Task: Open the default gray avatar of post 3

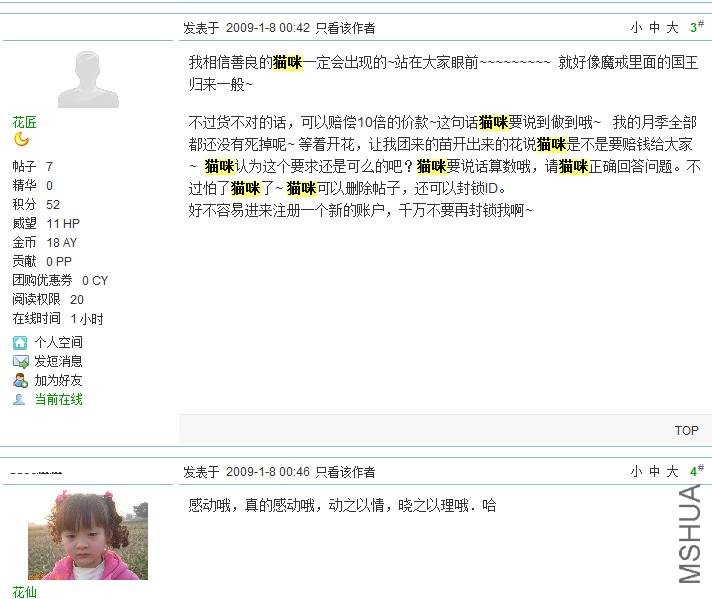Action: point(88,79)
